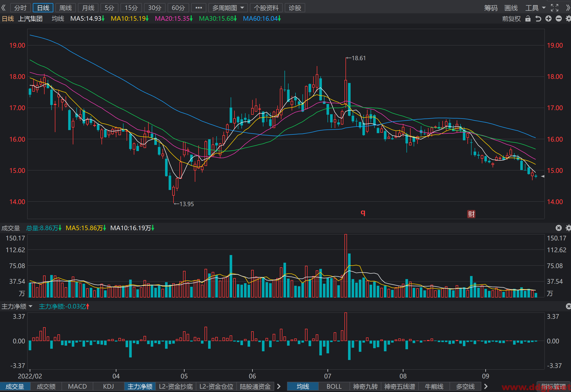Zoom in chart with plus icon

point(548,19)
